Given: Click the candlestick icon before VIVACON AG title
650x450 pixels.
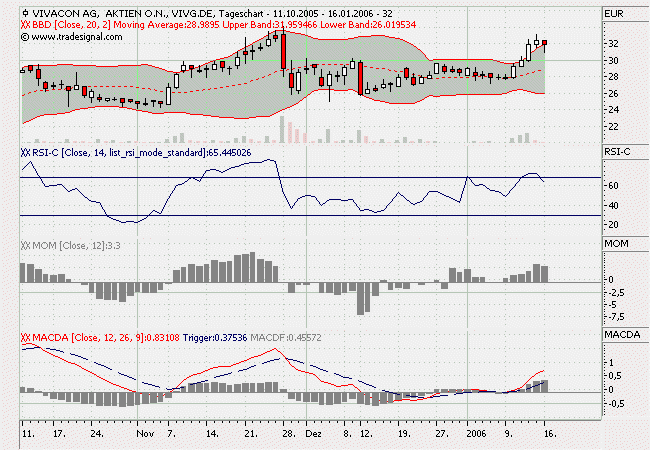Looking at the screenshot, I should [25, 13].
